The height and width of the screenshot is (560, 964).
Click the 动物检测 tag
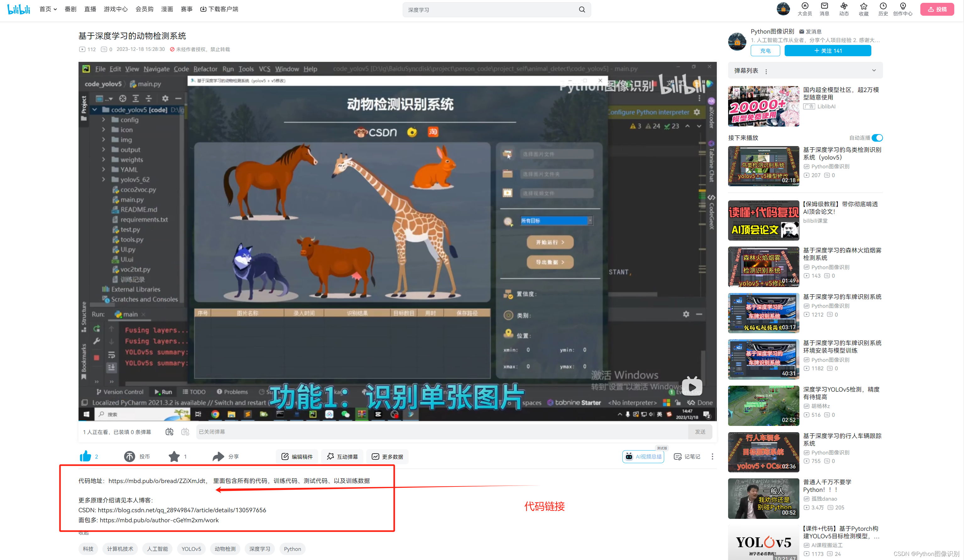pyautogui.click(x=225, y=548)
